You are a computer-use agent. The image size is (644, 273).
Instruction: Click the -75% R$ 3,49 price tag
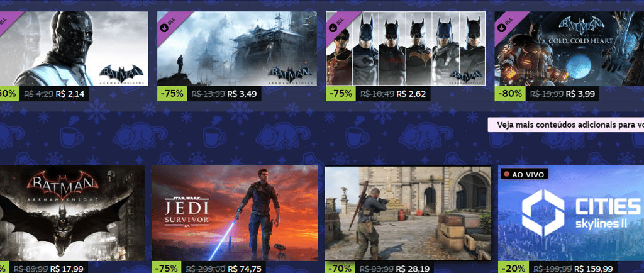click(209, 94)
